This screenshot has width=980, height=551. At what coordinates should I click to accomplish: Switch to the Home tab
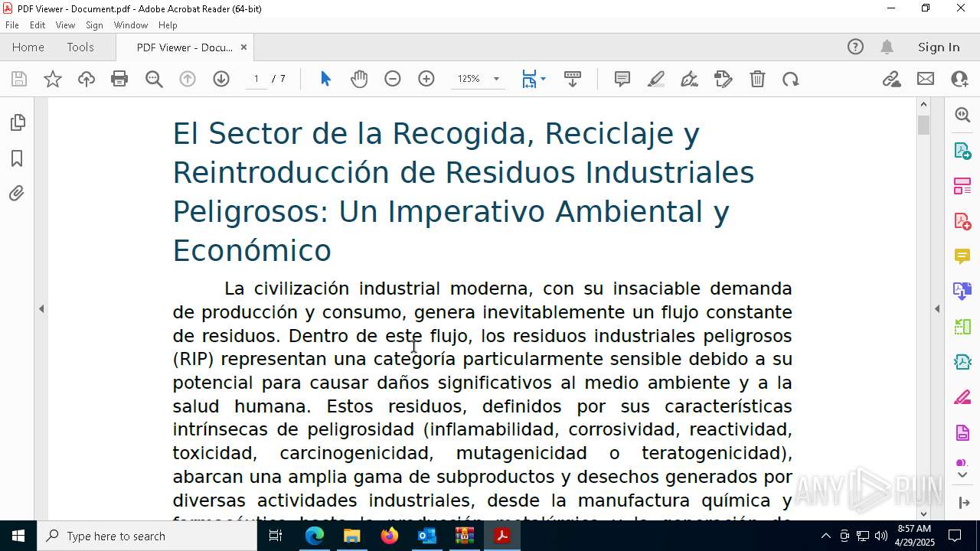click(x=28, y=47)
